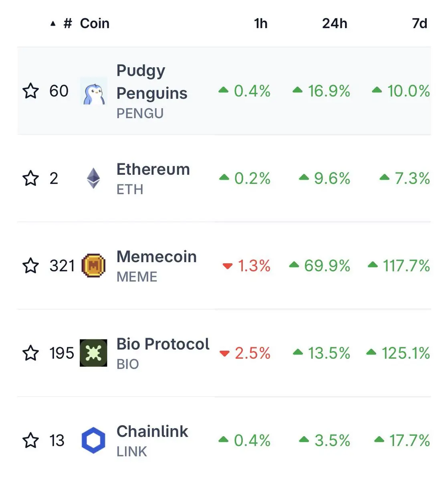Click the Memecoin red 1.3% hourly change

click(246, 266)
